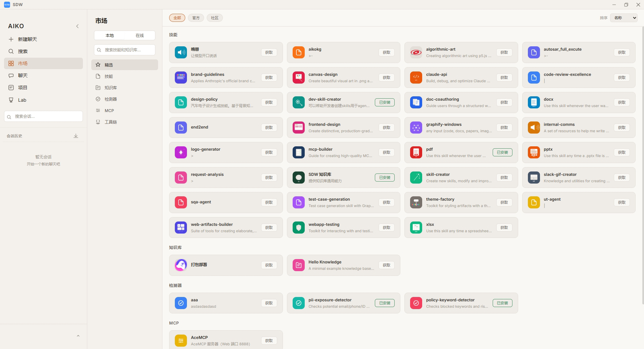This screenshot has width=644, height=349.
Task: Click 已安装 on the SDW 知识库 card
Action: click(385, 178)
